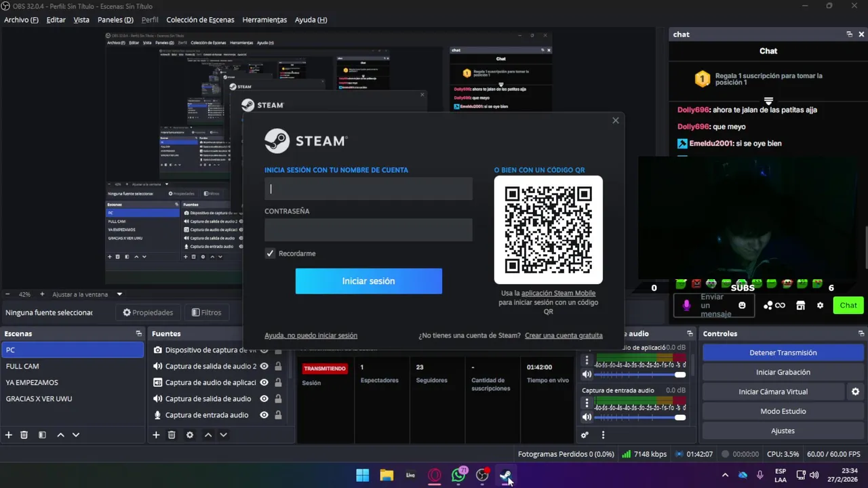Open Archivo menu
The height and width of the screenshot is (488, 868).
(x=21, y=20)
